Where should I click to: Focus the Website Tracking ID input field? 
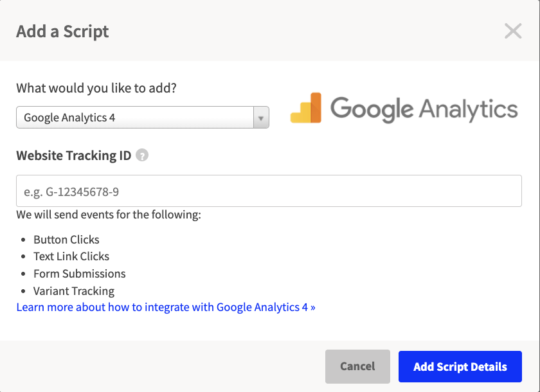pos(269,191)
